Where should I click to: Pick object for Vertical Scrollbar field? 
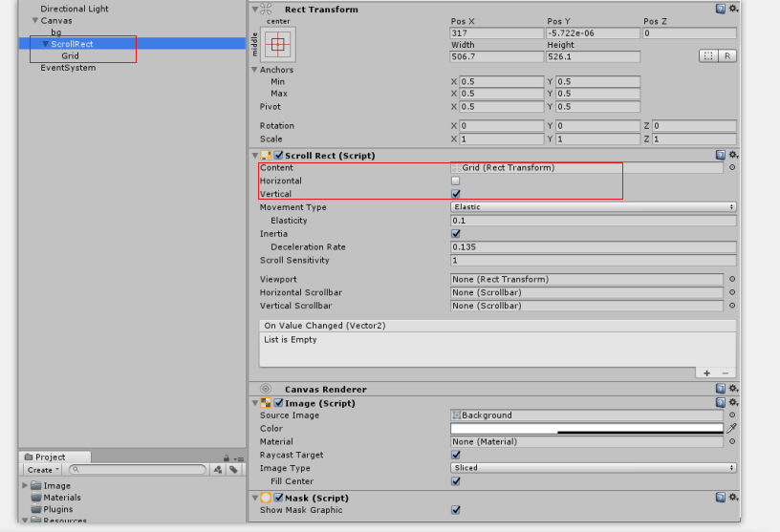(732, 306)
